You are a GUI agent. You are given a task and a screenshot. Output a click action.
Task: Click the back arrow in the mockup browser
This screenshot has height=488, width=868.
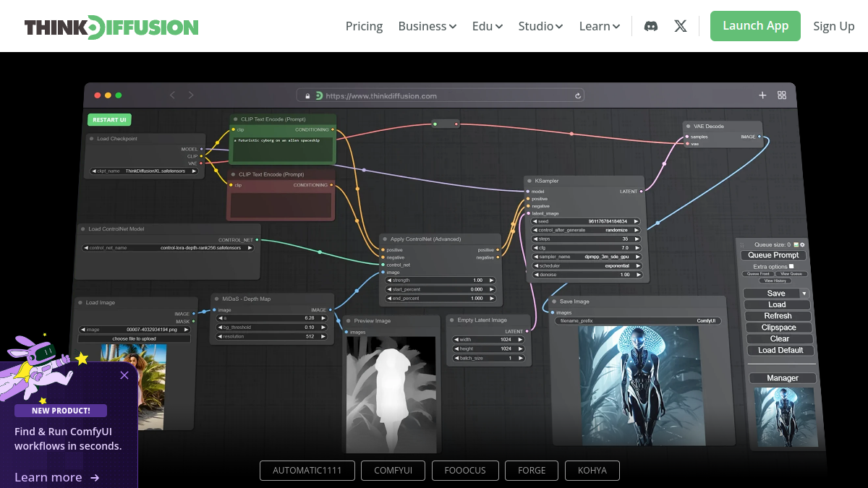click(172, 95)
